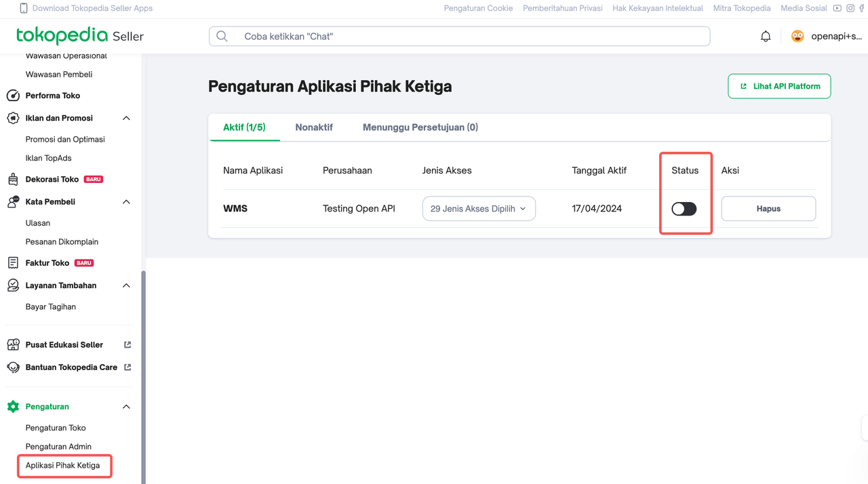Click external link icon beside Pusat Edukasi Seller

click(127, 344)
